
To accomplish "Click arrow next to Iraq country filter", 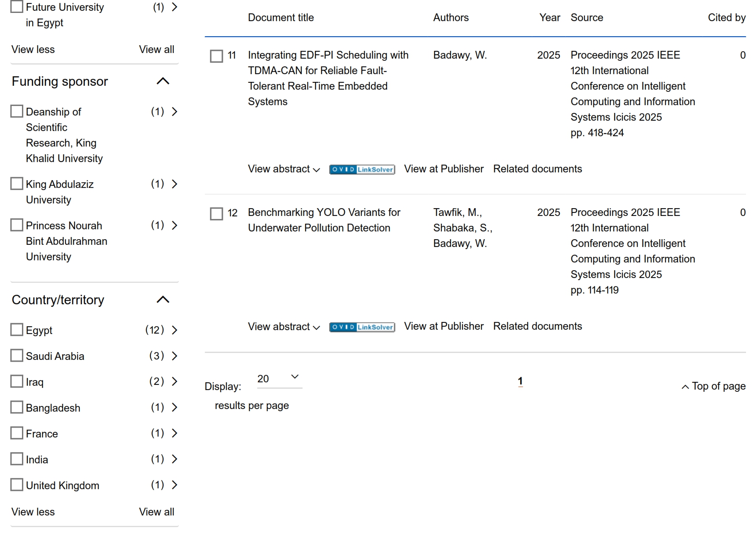I will (175, 381).
